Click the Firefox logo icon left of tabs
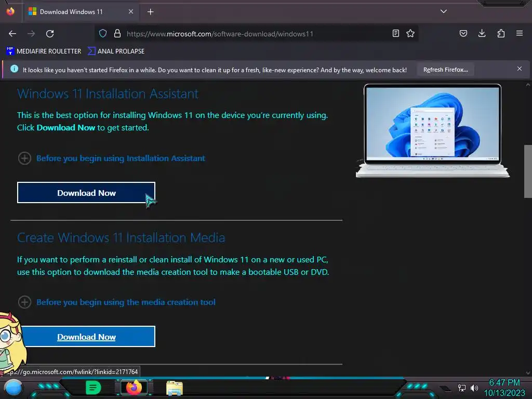532x399 pixels. click(10, 11)
